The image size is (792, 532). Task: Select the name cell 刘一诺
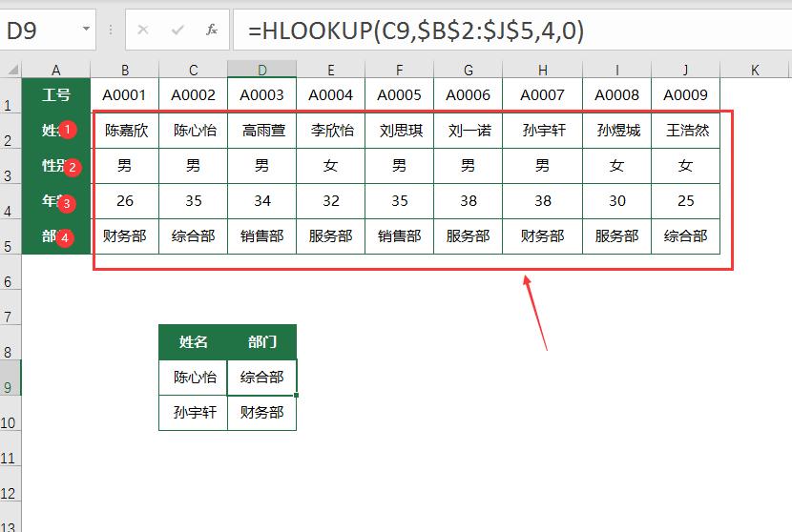[469, 131]
